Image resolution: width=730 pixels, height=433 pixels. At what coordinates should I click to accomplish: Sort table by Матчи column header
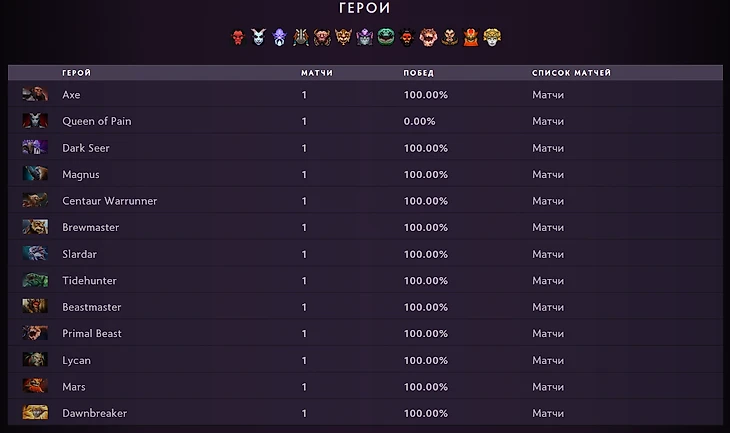coord(317,73)
